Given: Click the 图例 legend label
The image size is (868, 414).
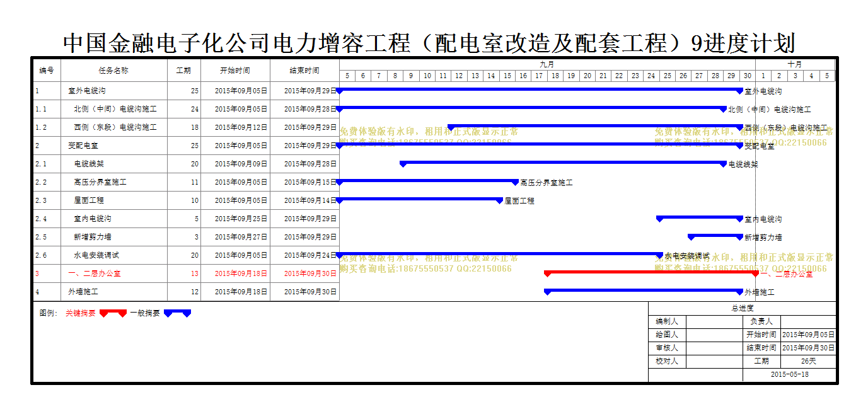Looking at the screenshot, I should point(49,313).
